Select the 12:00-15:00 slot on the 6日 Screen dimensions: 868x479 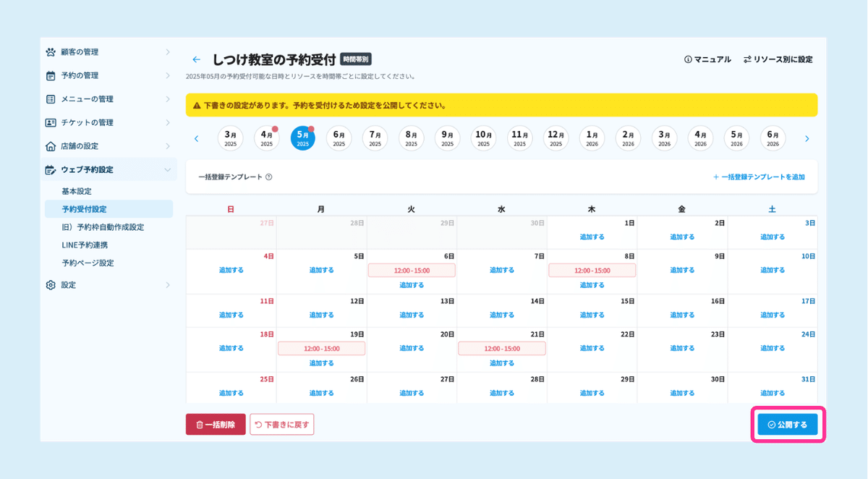411,269
